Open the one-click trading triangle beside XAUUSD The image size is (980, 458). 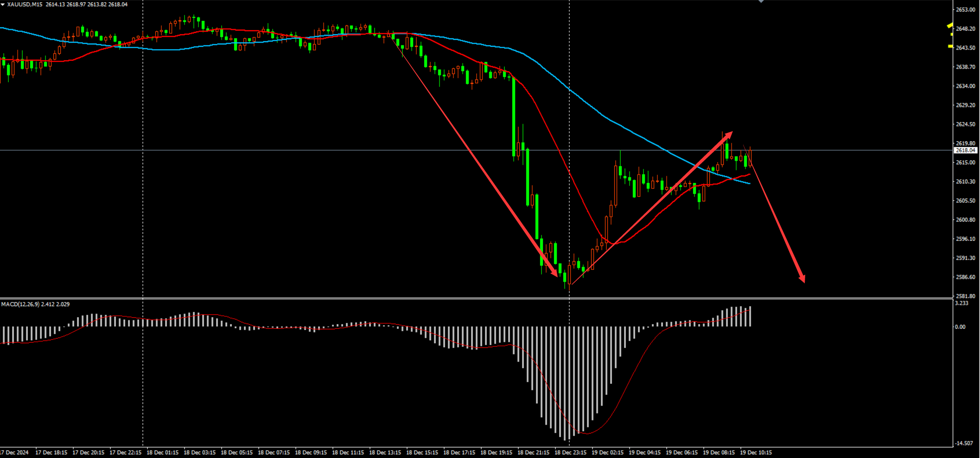pos(3,4)
